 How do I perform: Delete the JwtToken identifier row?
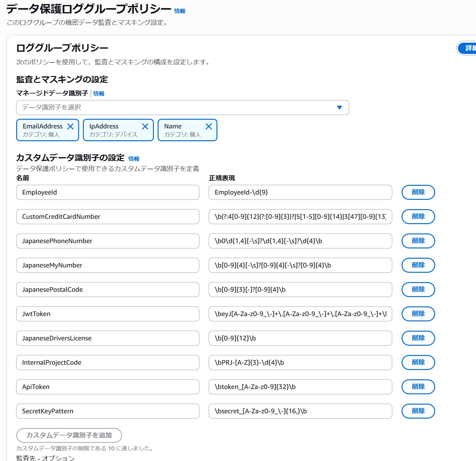(x=418, y=314)
